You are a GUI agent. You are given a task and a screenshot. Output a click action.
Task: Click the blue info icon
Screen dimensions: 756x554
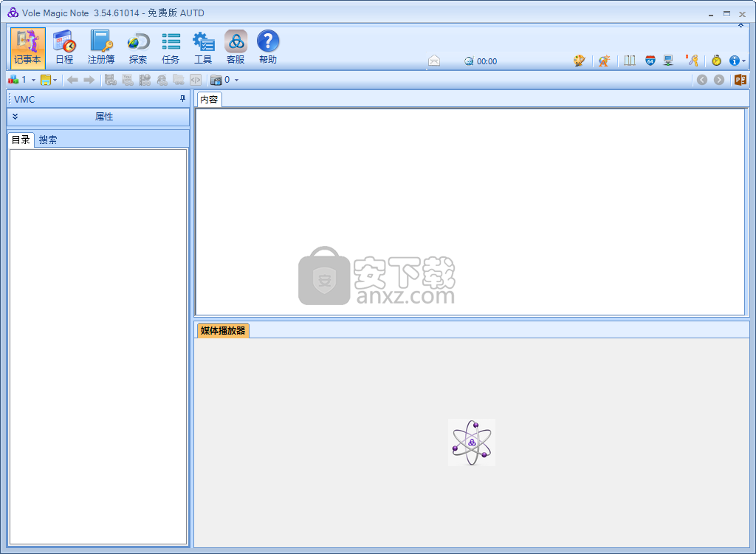(735, 61)
